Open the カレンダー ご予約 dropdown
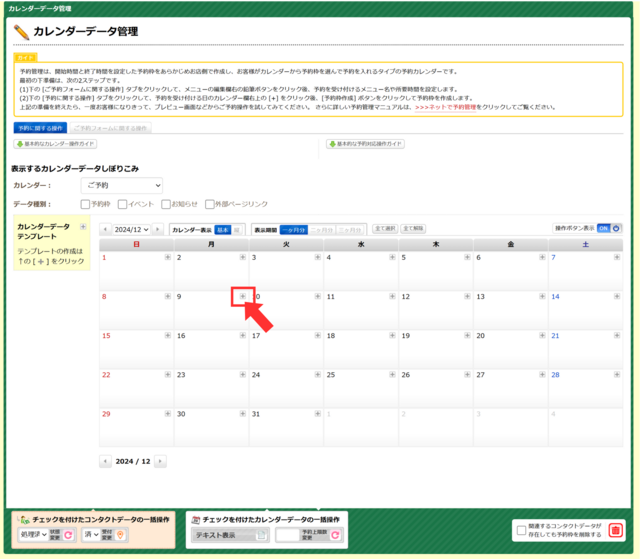 pos(122,186)
